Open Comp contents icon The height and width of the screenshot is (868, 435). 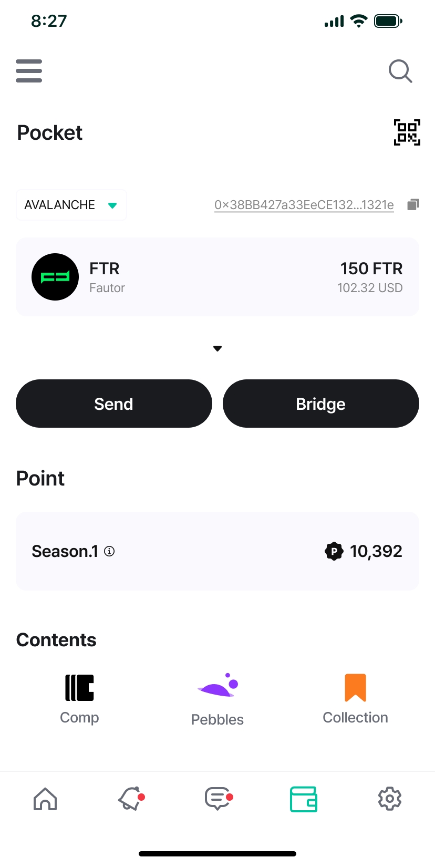[x=79, y=688]
